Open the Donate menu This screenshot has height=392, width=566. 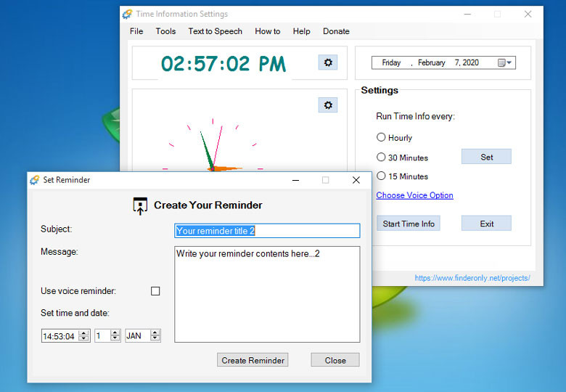(x=336, y=31)
